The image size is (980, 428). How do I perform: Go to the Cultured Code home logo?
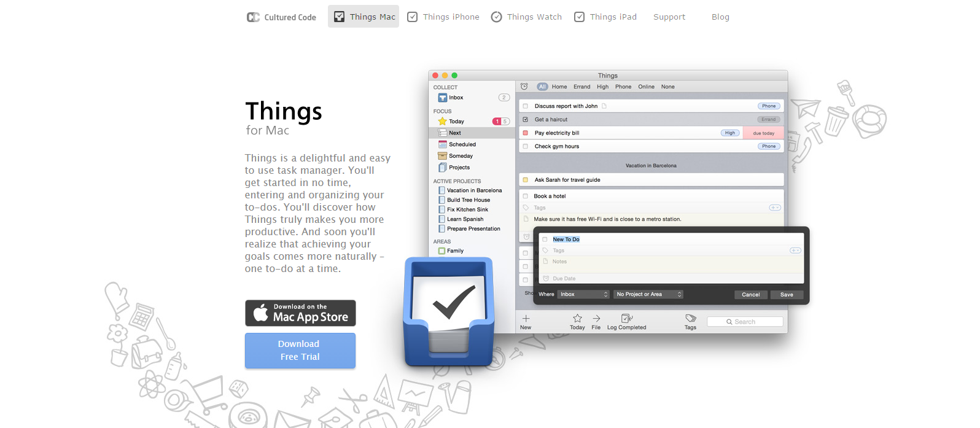(x=281, y=17)
